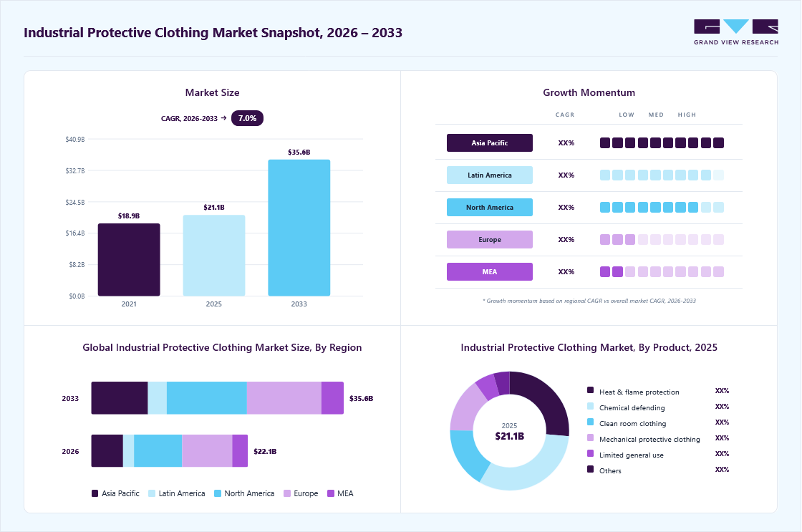Screen dimensions: 802x532
Task: Click the donut chart center $21.1B value
Action: (509, 436)
